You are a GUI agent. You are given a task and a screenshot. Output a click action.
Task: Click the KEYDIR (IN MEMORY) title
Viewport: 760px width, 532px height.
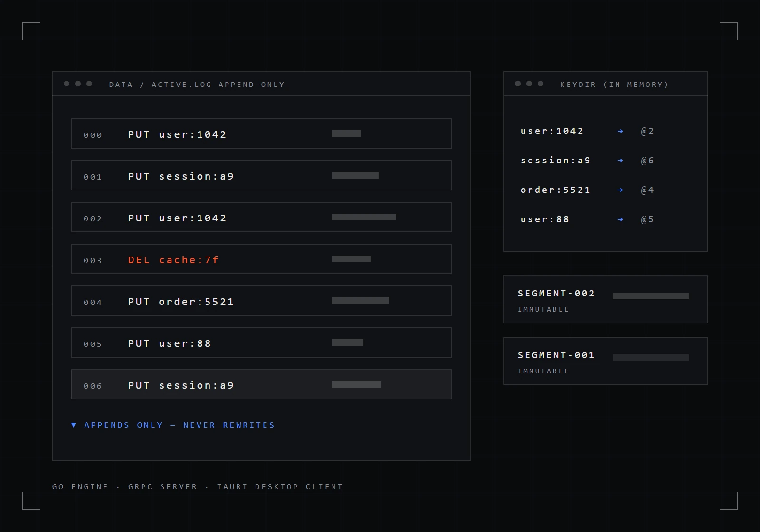(x=615, y=85)
